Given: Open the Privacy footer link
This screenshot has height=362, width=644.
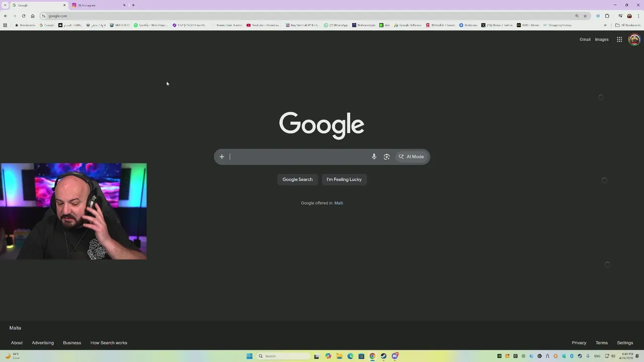Looking at the screenshot, I should tap(579, 343).
